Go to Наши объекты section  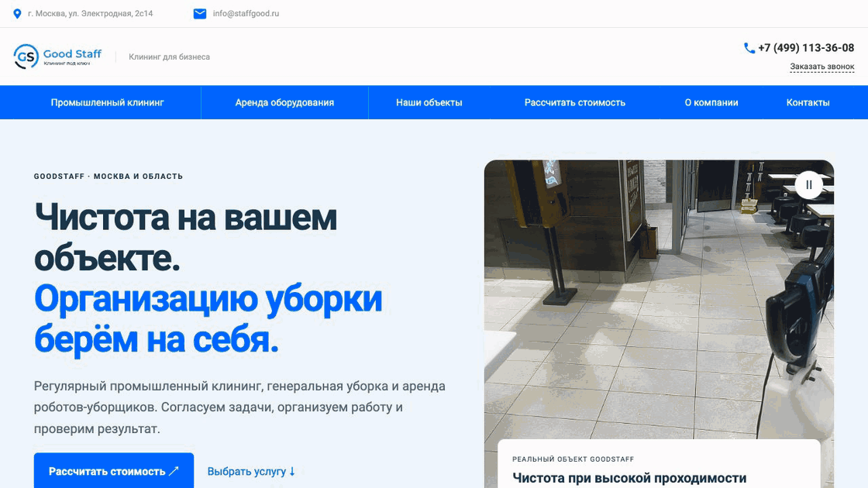429,102
